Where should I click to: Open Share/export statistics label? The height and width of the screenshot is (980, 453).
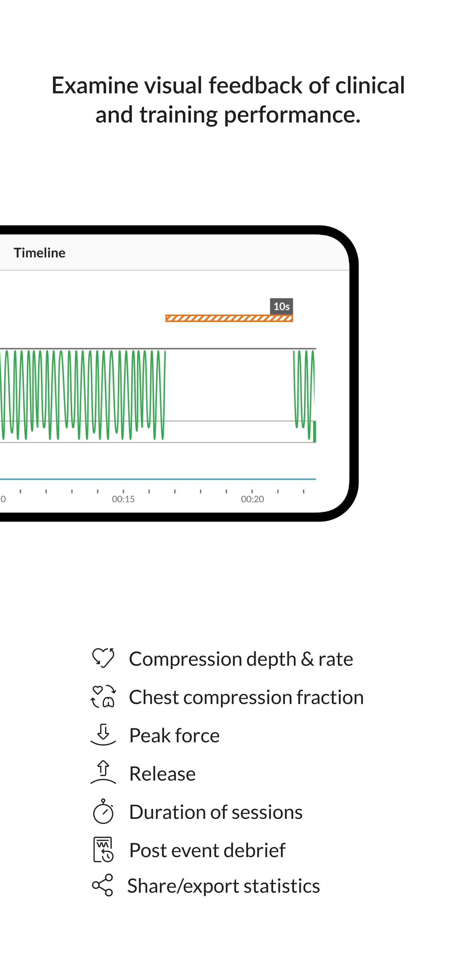224,886
